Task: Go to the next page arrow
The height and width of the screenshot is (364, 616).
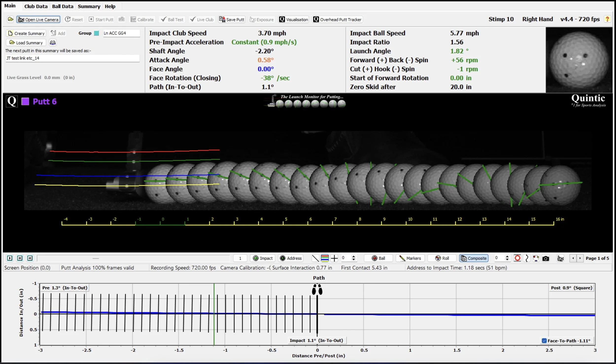Action: (580, 258)
